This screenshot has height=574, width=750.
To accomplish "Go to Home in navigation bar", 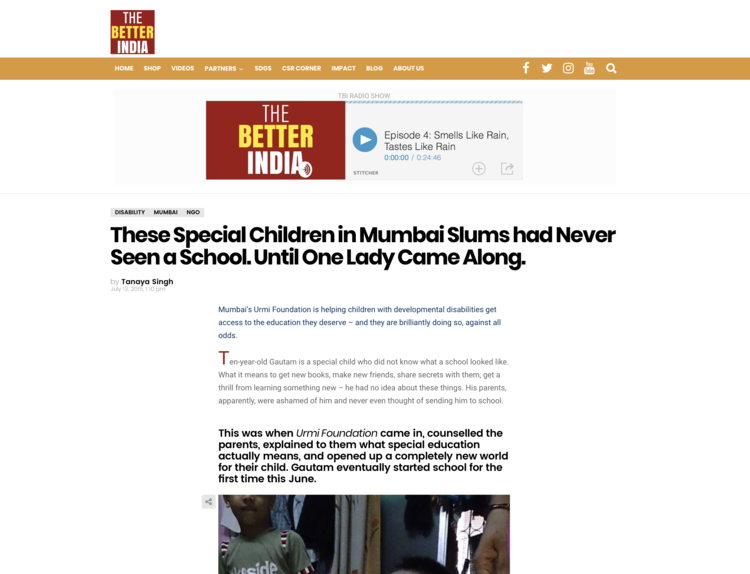I will (x=124, y=68).
